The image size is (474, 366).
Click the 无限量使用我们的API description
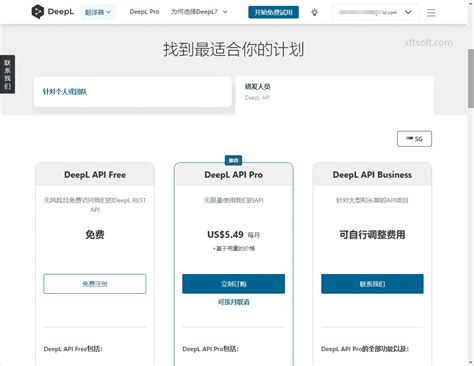coord(233,200)
